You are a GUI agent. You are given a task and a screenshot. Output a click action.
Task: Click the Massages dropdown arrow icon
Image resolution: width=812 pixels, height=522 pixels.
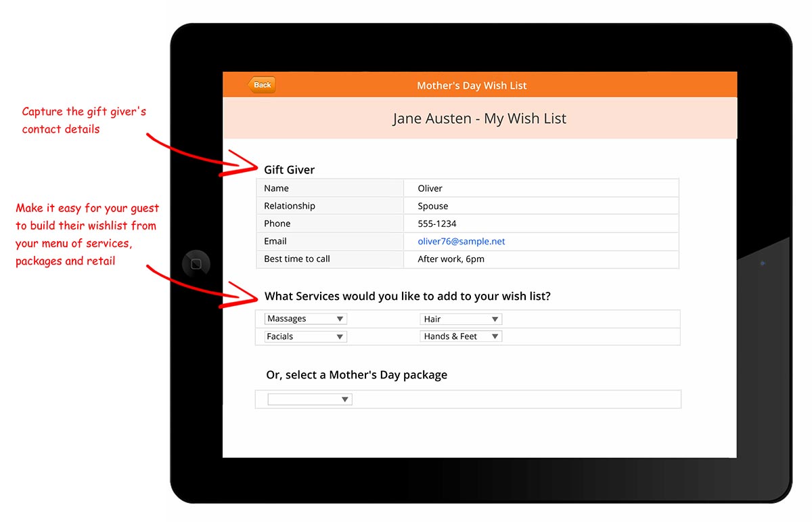tap(340, 318)
